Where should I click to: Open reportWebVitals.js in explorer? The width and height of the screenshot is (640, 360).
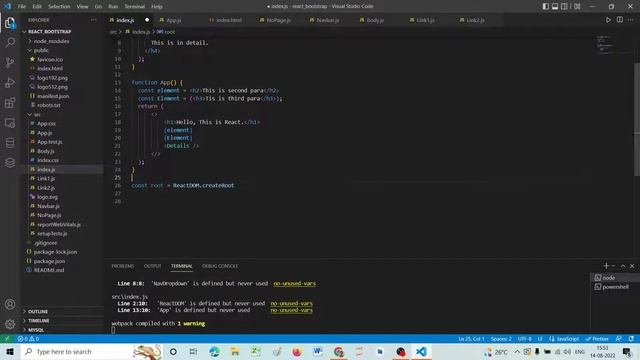[x=59, y=224]
